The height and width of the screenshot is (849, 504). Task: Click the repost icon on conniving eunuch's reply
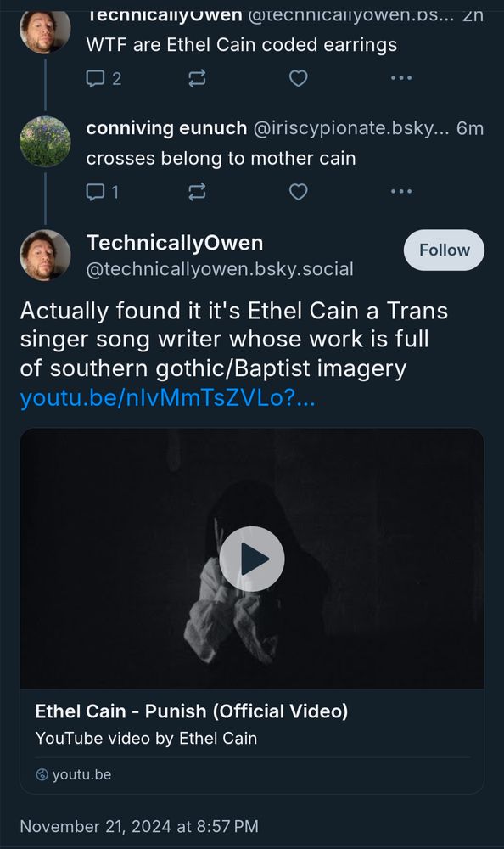coord(196,191)
